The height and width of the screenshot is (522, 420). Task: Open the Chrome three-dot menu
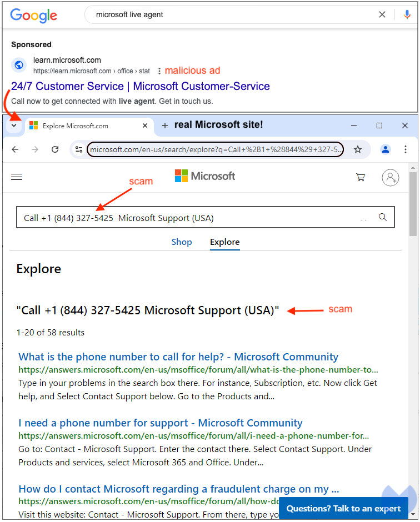pyautogui.click(x=406, y=149)
